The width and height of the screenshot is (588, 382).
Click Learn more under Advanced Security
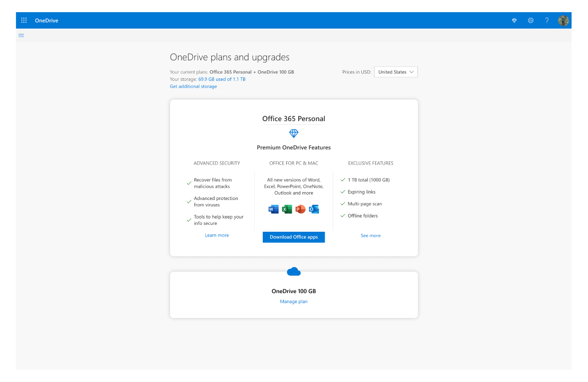point(217,235)
